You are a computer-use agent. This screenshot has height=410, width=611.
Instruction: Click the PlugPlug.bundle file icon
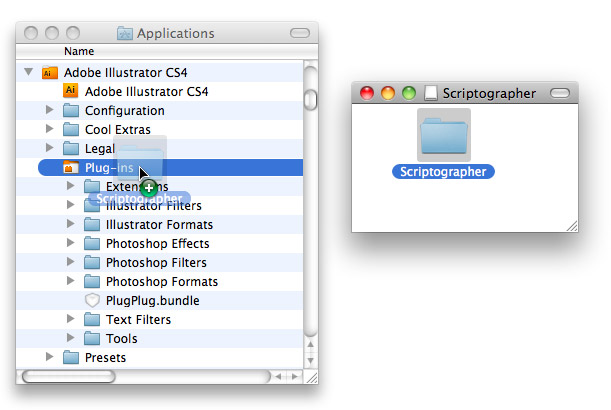point(92,300)
